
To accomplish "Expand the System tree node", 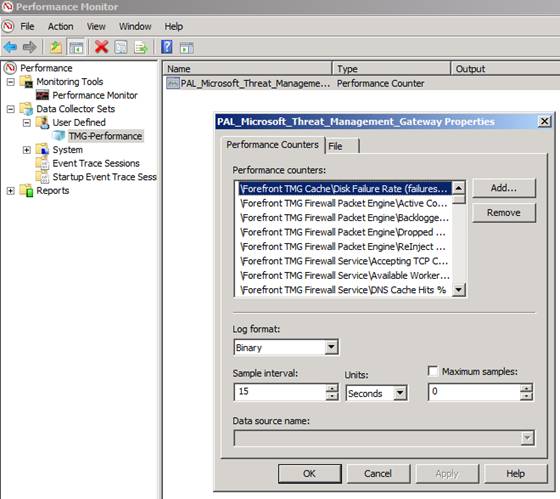I will pos(27,150).
